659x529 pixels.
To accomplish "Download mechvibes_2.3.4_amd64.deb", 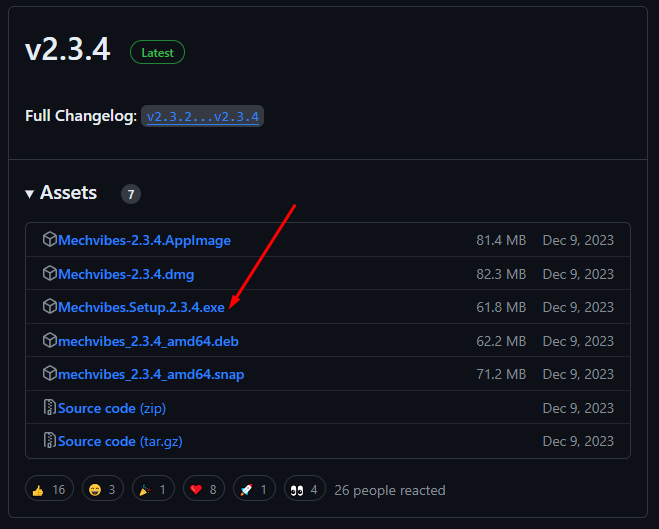I will click(x=148, y=341).
